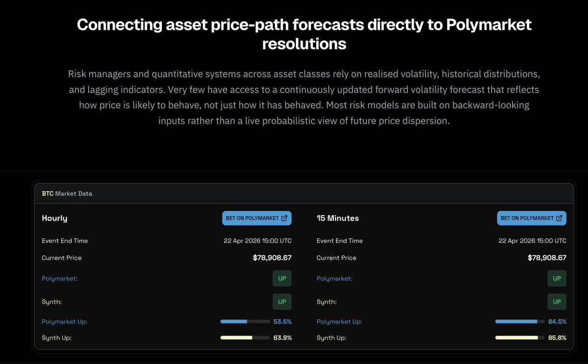Click the 53.5% Polymarket Up value
588x364 pixels.
282,322
